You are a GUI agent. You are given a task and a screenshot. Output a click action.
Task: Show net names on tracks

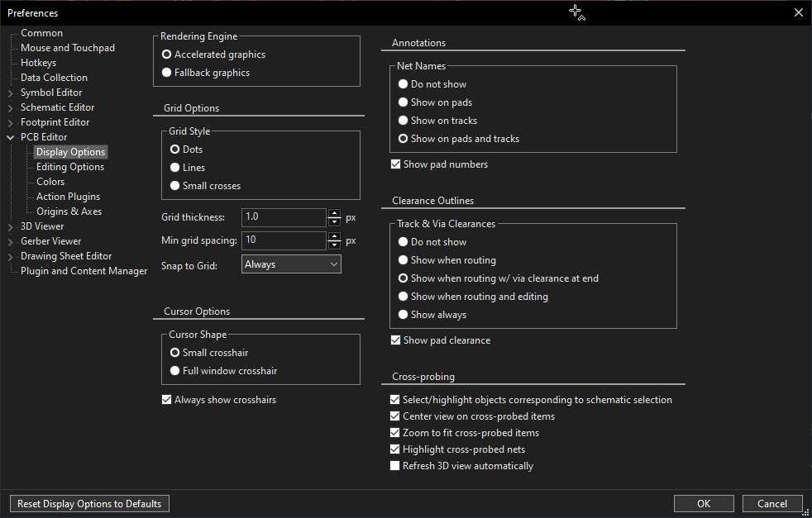(403, 120)
